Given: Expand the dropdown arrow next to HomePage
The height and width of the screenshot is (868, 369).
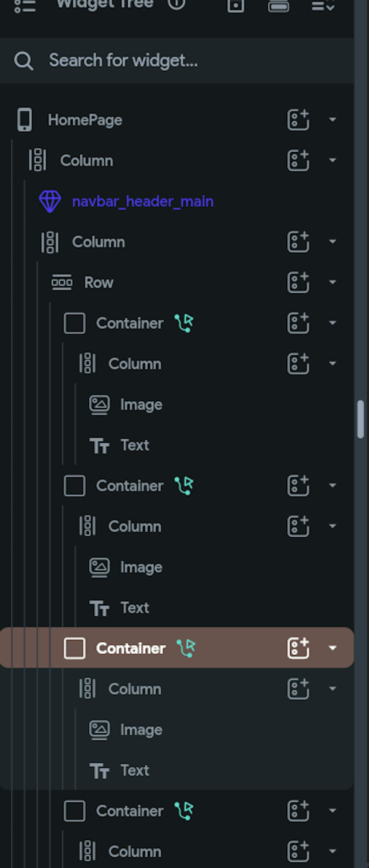Looking at the screenshot, I should pos(332,120).
